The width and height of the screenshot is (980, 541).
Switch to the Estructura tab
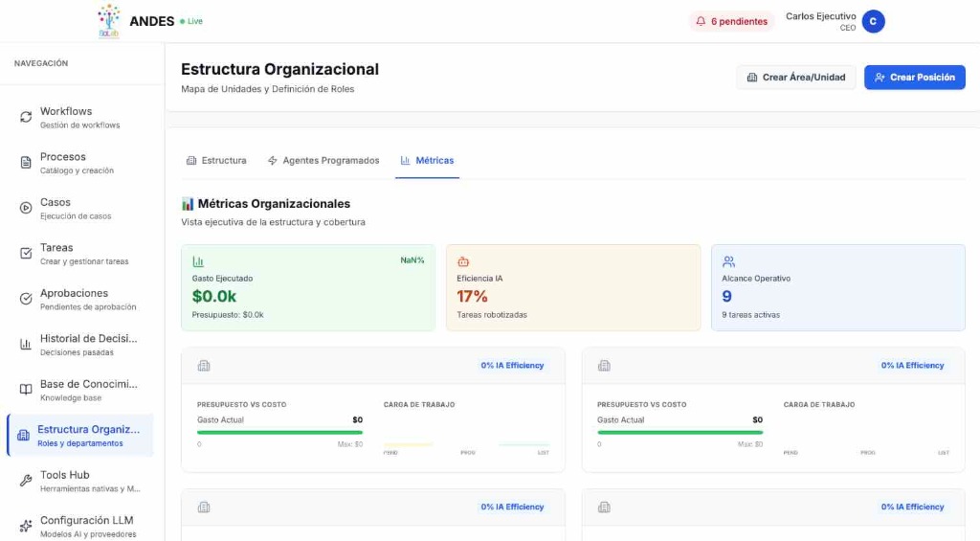tap(216, 160)
